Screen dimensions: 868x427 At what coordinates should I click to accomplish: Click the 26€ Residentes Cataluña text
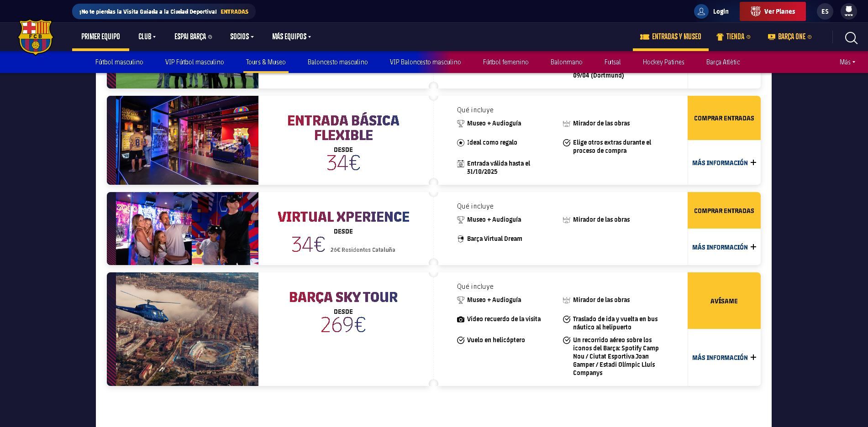[x=363, y=250]
